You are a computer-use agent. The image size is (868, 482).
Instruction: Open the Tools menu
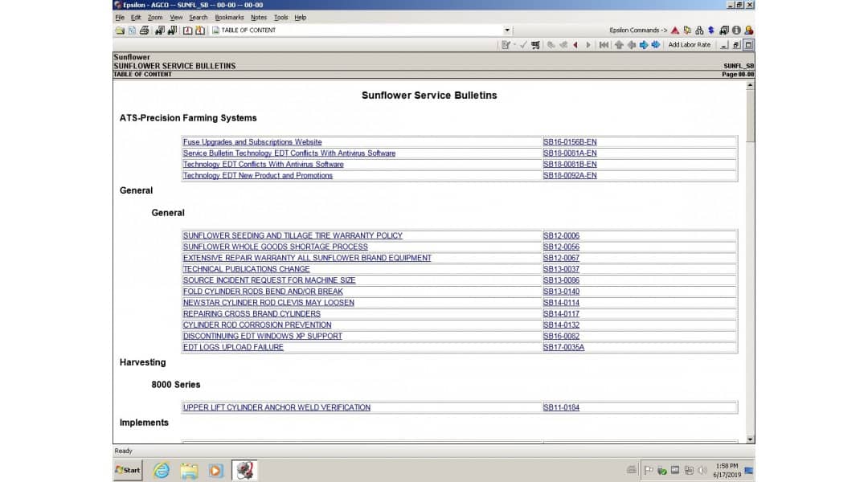[x=280, y=18]
